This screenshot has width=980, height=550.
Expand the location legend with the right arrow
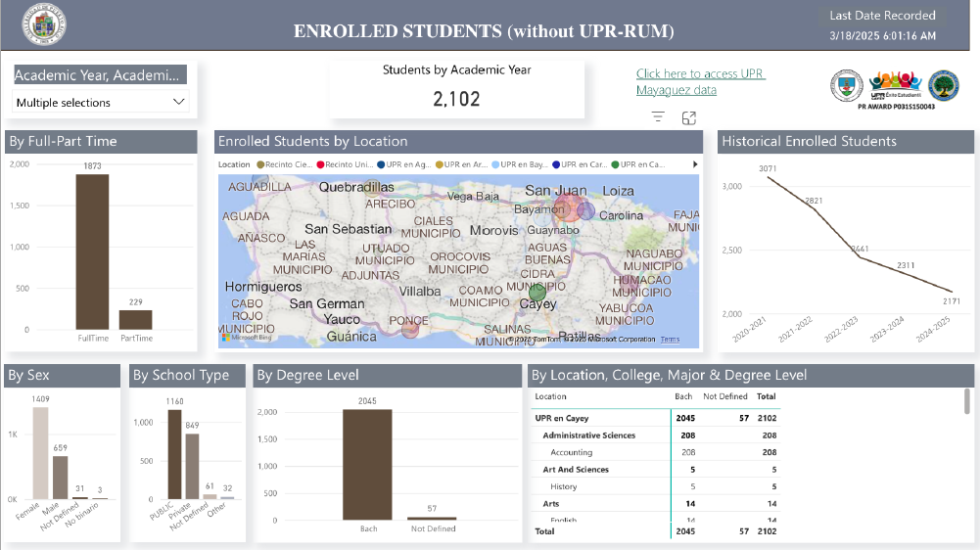click(696, 164)
